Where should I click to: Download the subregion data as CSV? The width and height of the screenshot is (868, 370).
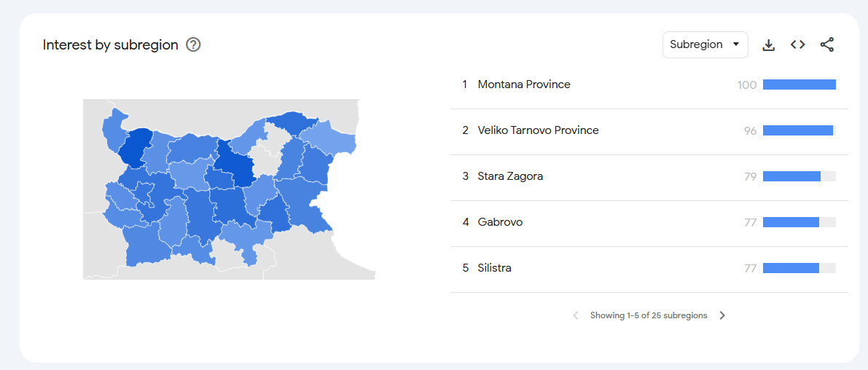coord(768,44)
